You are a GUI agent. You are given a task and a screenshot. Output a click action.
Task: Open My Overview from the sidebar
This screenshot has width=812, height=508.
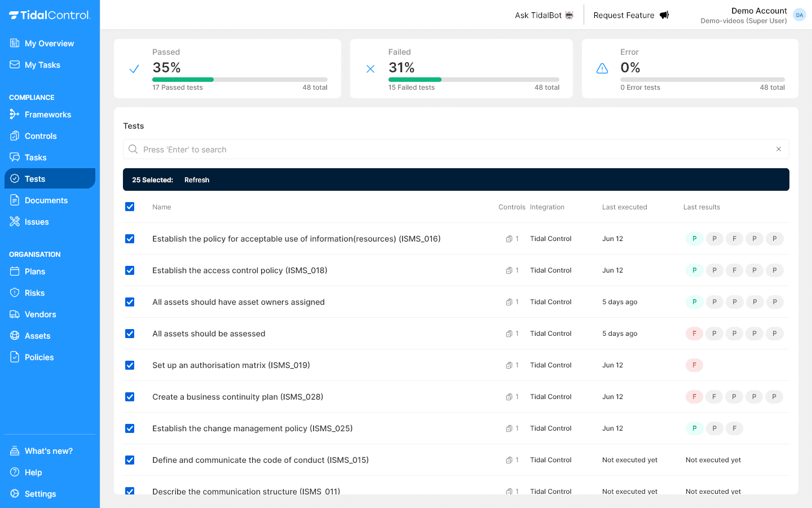coord(48,43)
